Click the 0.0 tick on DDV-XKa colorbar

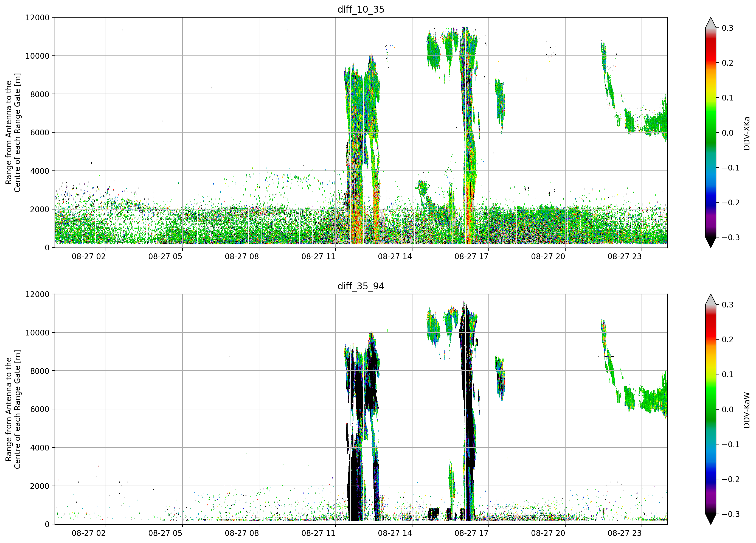pos(728,133)
